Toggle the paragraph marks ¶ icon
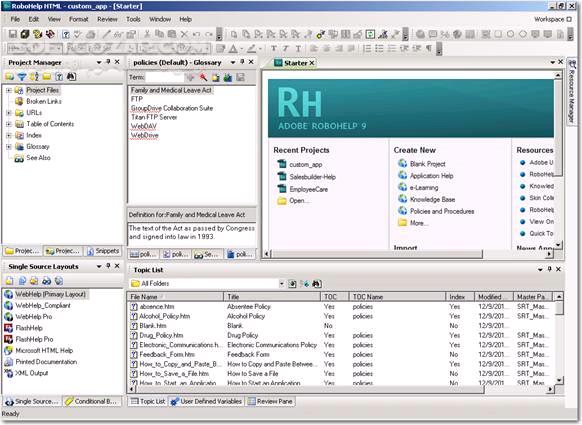 click(429, 48)
